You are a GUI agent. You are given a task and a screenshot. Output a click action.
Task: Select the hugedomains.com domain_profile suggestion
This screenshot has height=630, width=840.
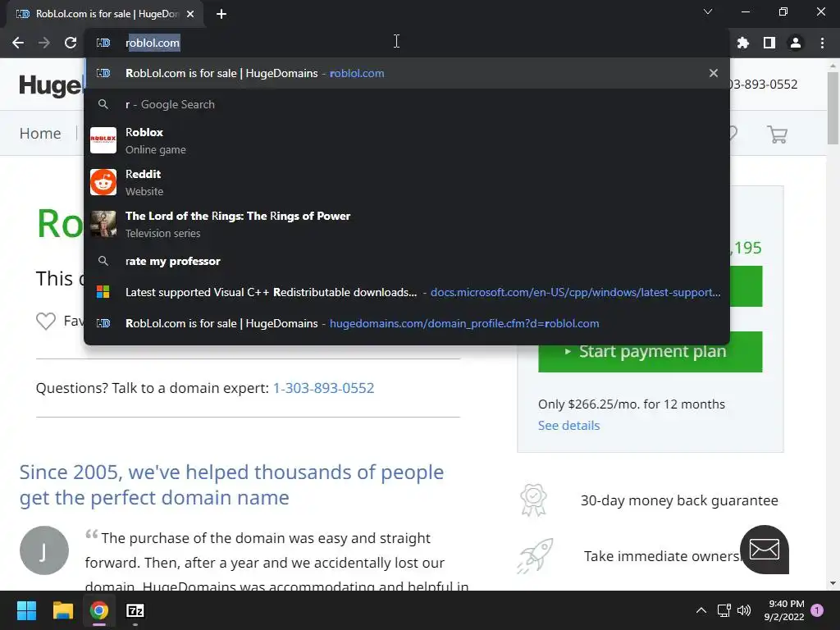(407, 323)
